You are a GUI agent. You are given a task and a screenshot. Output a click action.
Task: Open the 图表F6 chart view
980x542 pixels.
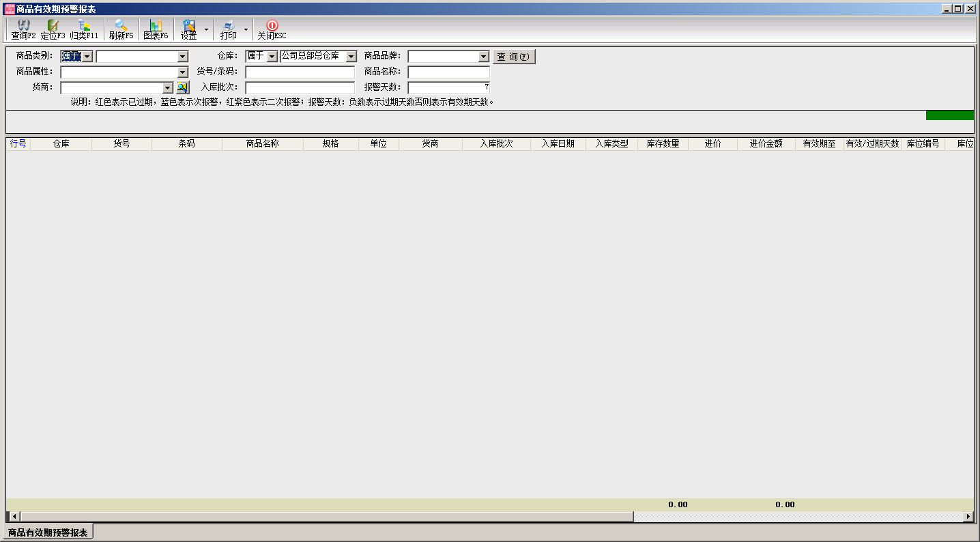[156, 29]
